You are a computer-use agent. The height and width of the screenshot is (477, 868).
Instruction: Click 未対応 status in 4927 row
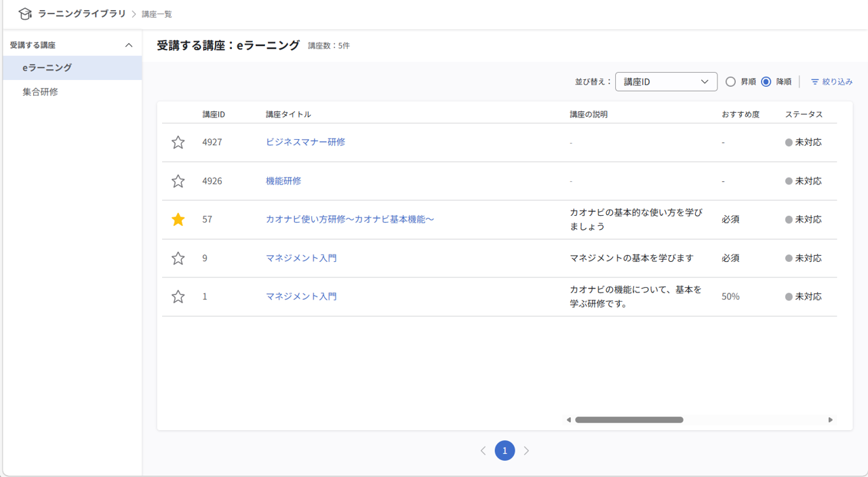point(804,142)
